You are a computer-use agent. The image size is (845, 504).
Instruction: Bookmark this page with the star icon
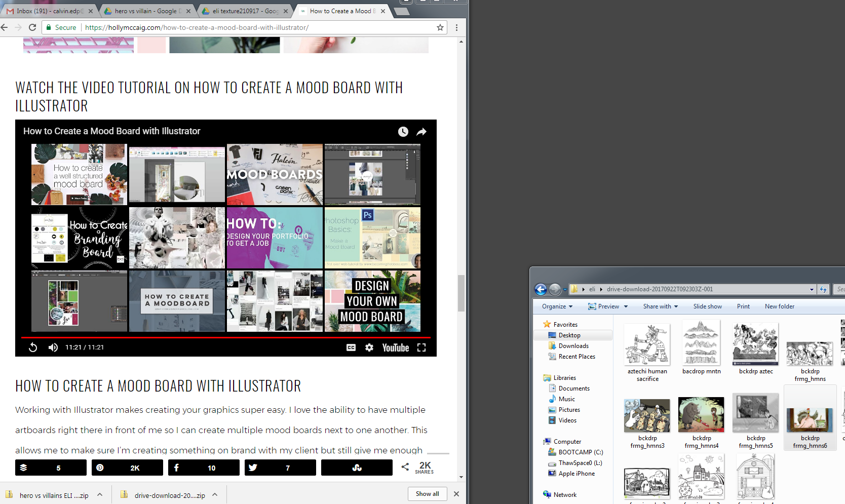(440, 27)
